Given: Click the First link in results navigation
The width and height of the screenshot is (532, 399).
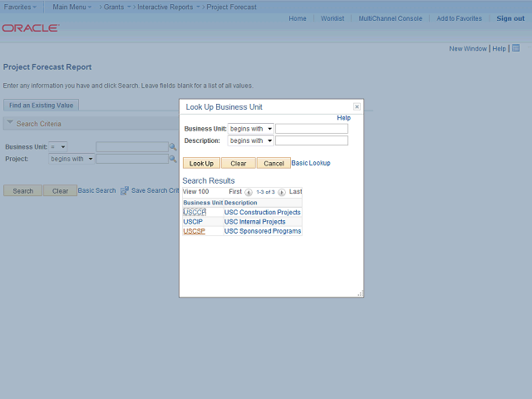Looking at the screenshot, I should click(235, 191).
